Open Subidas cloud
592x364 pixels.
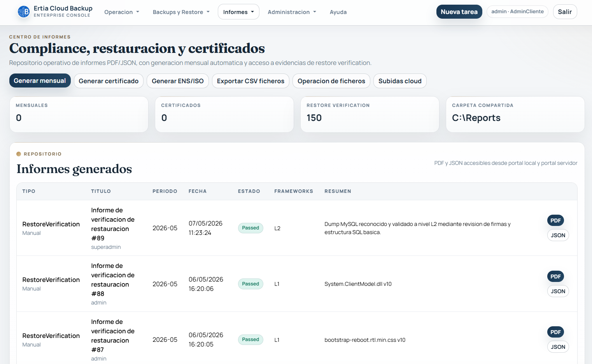pos(400,81)
